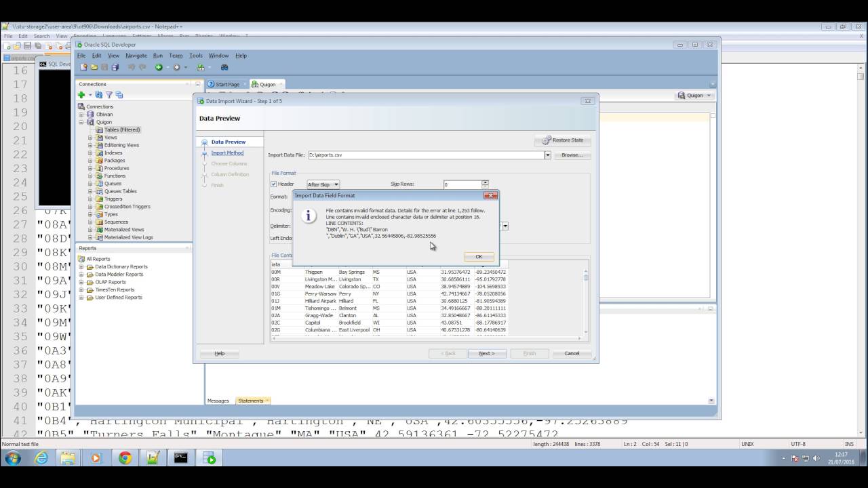The height and width of the screenshot is (488, 868).
Task: Open Internet Explorer from the taskbar
Action: pos(41,458)
